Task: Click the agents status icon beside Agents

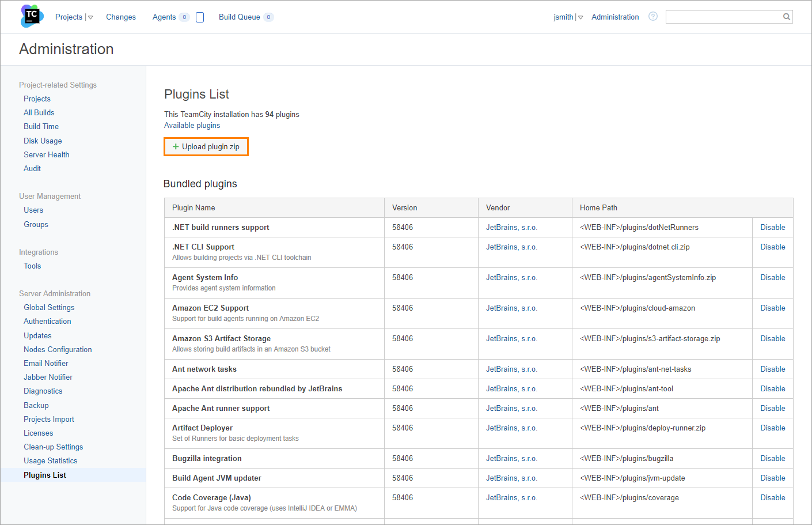Action: pyautogui.click(x=200, y=17)
